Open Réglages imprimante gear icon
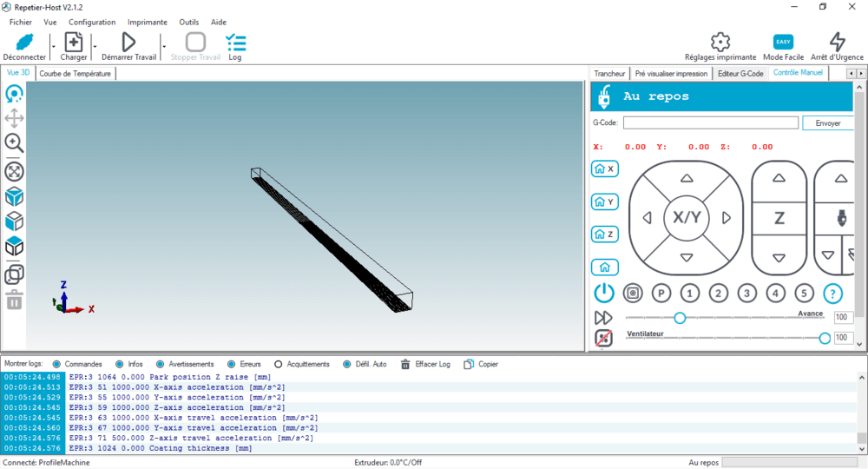 (720, 42)
